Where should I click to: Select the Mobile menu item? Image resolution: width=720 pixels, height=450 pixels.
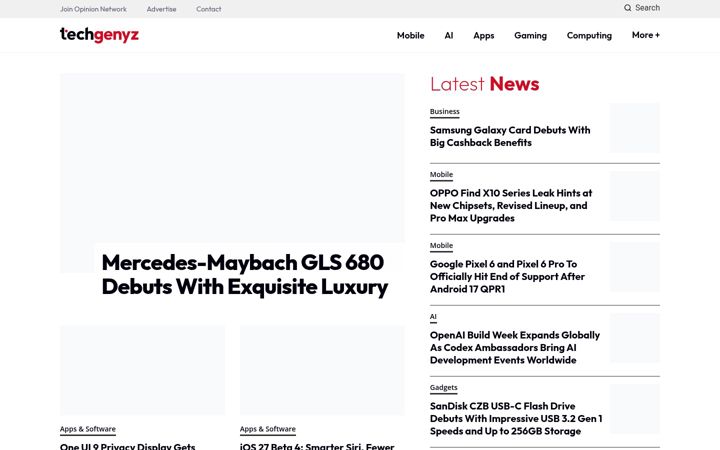pyautogui.click(x=411, y=35)
